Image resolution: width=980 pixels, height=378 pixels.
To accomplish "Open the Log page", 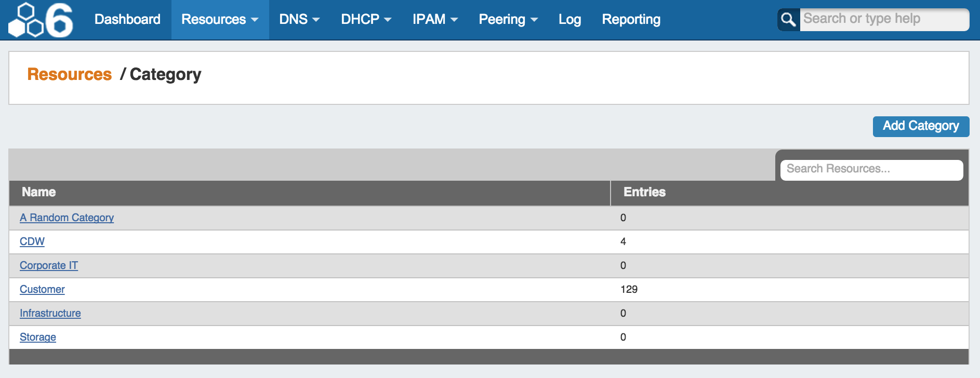I will click(x=570, y=20).
